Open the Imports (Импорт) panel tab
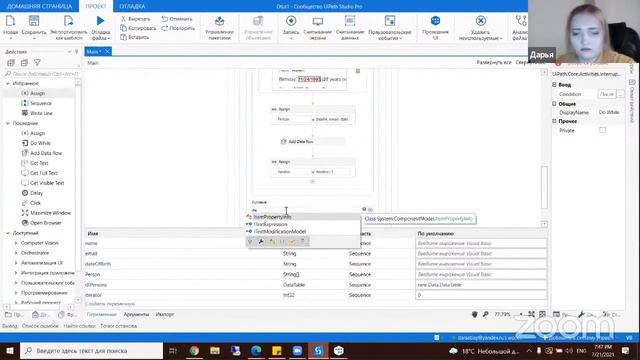The height and width of the screenshot is (360, 640). tap(164, 314)
